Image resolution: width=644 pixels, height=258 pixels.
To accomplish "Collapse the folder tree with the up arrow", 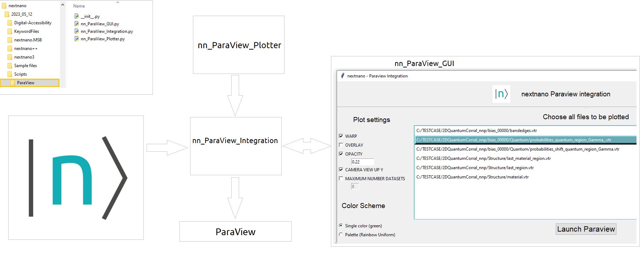I will (x=63, y=5).
